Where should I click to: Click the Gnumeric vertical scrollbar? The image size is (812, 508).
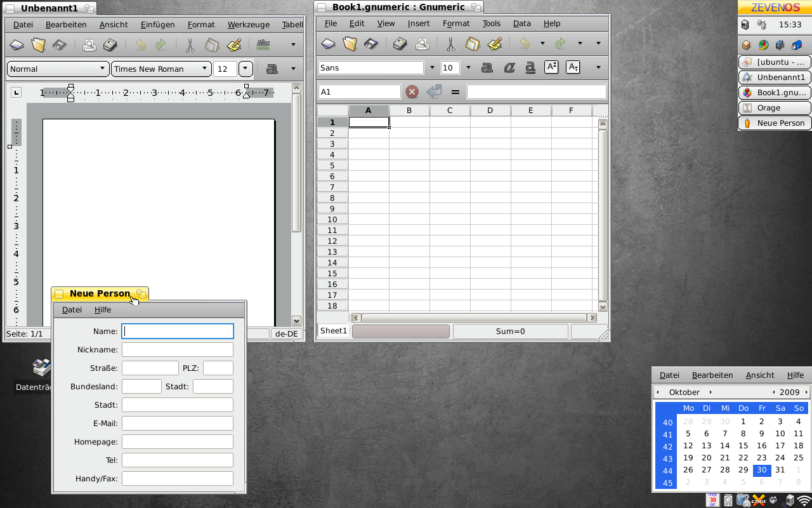click(x=603, y=215)
